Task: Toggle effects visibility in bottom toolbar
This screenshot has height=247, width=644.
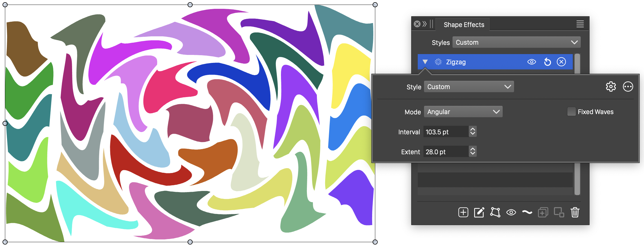Action: pyautogui.click(x=511, y=212)
